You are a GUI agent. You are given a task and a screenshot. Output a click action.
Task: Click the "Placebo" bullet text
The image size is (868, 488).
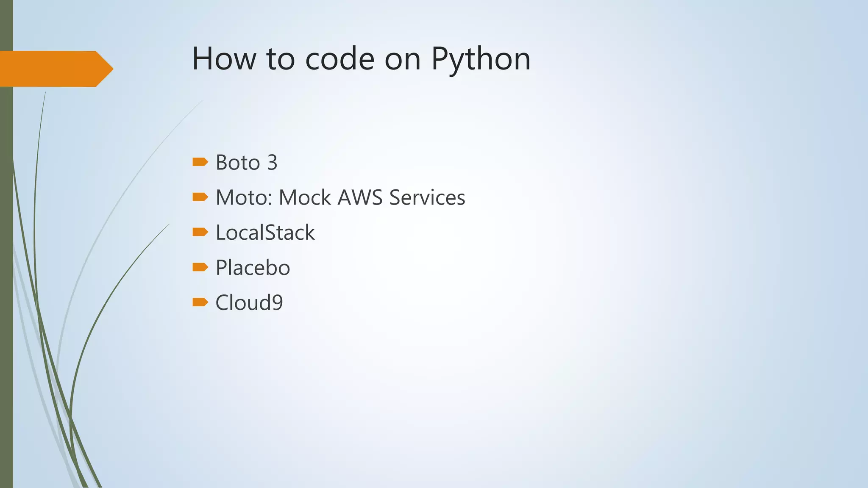tap(253, 268)
